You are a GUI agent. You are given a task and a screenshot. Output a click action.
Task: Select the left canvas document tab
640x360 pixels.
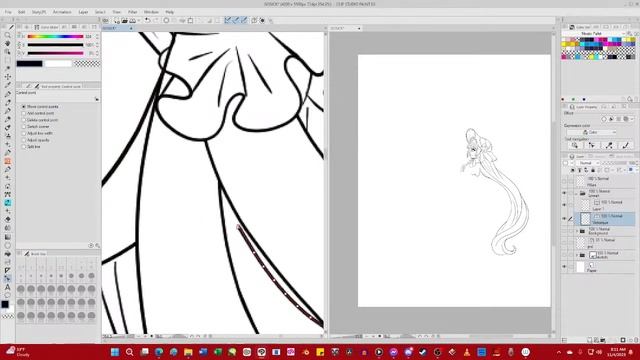pyautogui.click(x=118, y=28)
